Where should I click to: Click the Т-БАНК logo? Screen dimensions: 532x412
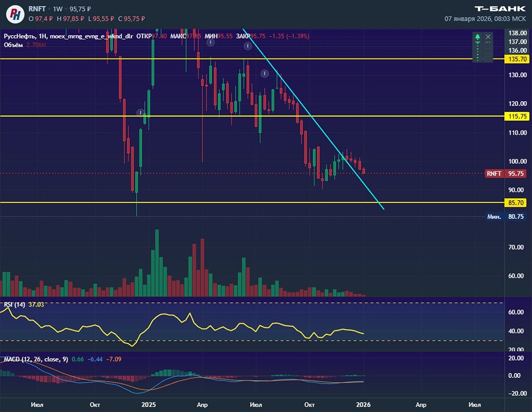500,9
